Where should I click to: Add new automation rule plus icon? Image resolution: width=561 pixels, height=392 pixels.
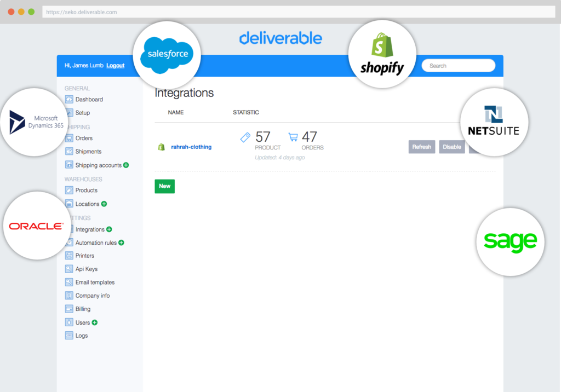tap(121, 243)
